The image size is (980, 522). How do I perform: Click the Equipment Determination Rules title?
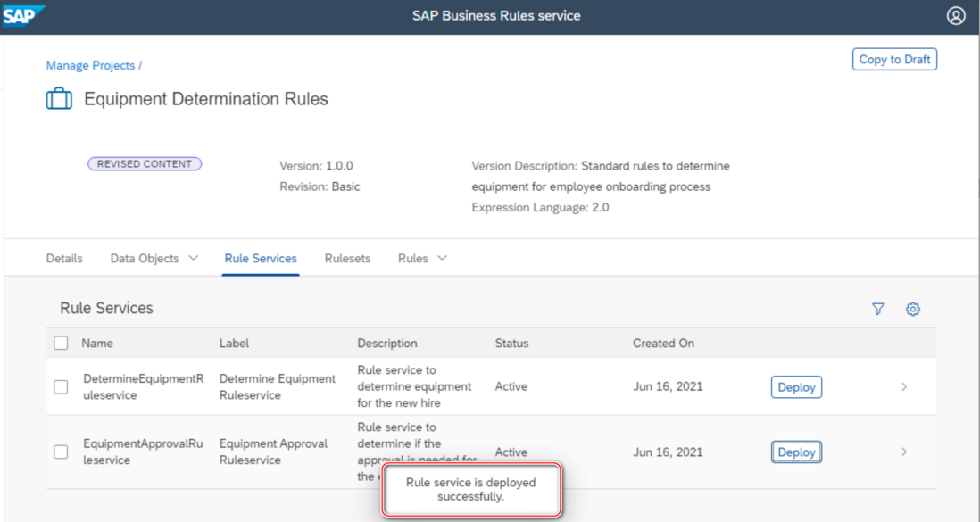pyautogui.click(x=206, y=99)
